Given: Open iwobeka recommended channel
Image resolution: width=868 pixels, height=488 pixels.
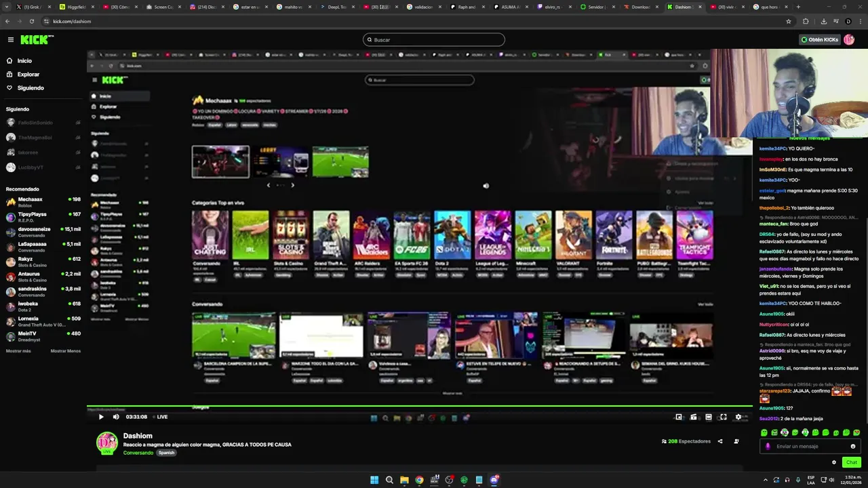Looking at the screenshot, I should coord(43,306).
